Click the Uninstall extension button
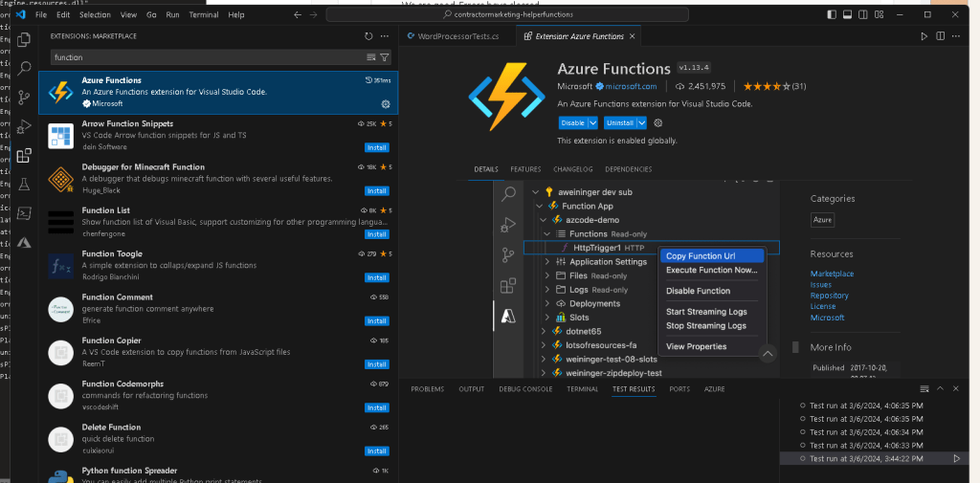 [619, 123]
